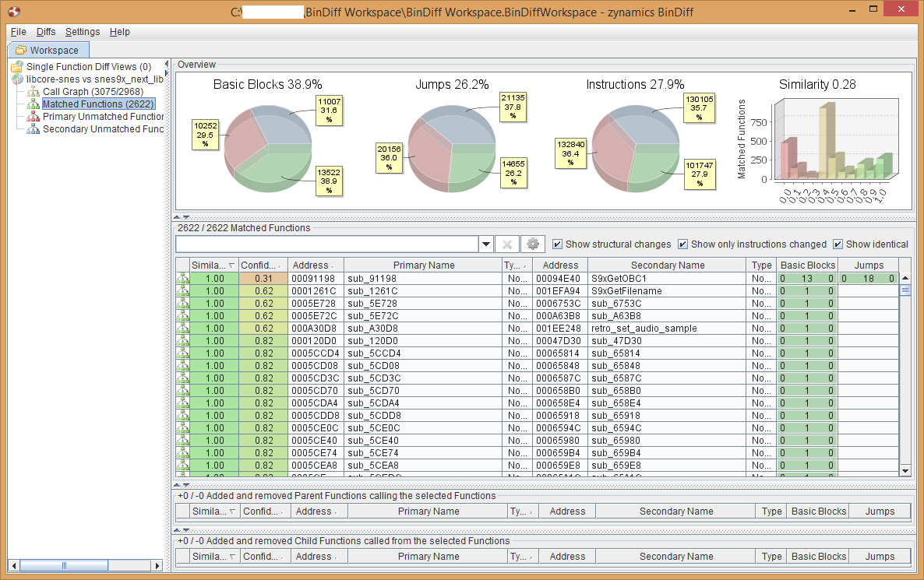The image size is (924, 580).
Task: Select Call Graph (3075/2968) tree node
Action: tap(93, 91)
